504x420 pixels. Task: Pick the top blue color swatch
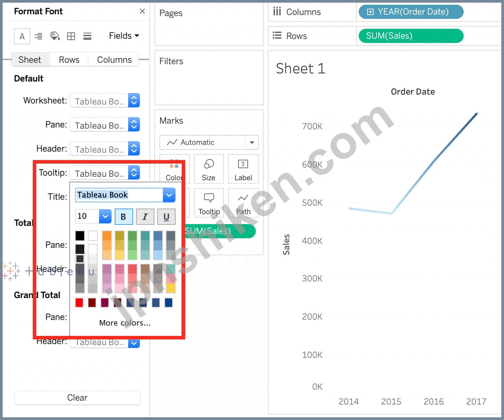pos(158,236)
